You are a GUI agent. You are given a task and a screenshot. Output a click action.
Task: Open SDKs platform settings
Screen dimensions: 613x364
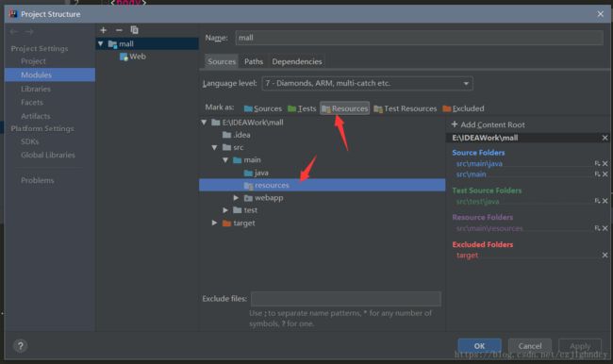[x=30, y=141]
